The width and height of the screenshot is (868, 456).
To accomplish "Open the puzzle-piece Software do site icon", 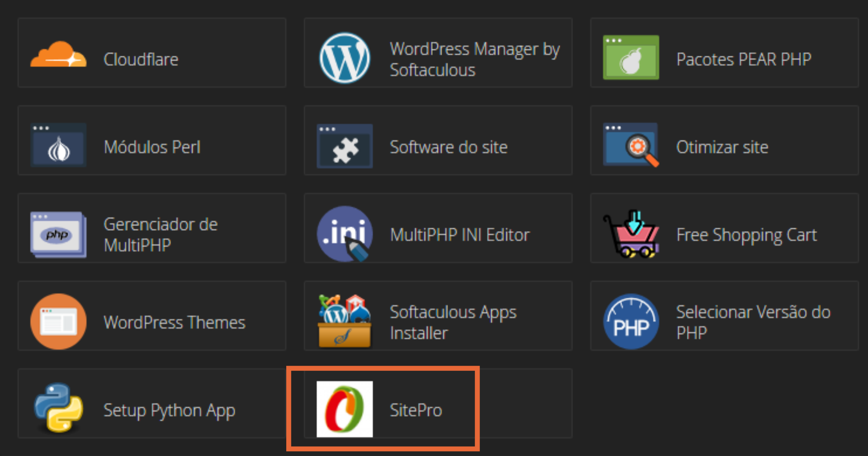I will coord(345,146).
